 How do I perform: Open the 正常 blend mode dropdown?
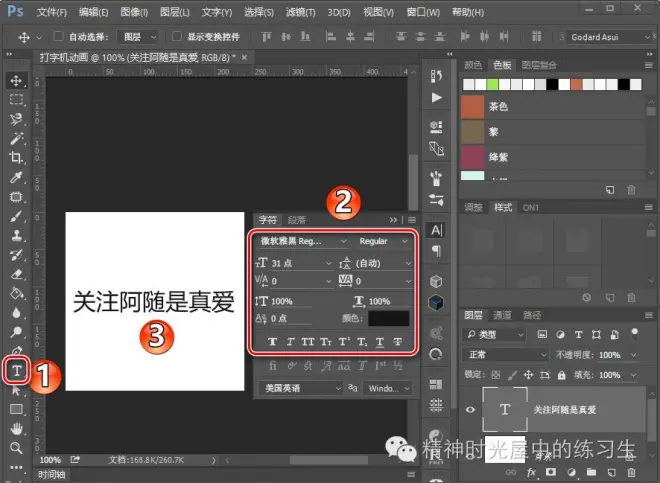pos(506,355)
